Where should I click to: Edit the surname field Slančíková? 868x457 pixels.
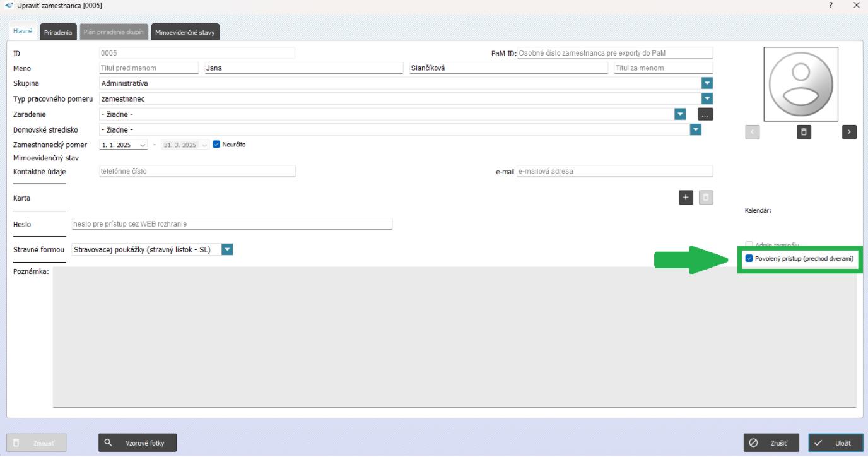tap(508, 68)
